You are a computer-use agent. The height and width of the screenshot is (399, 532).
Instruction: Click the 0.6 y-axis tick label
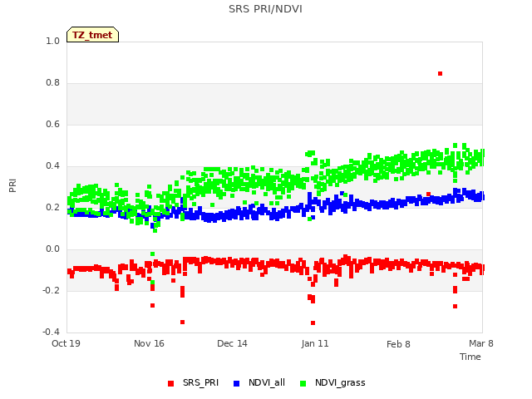click(52, 124)
